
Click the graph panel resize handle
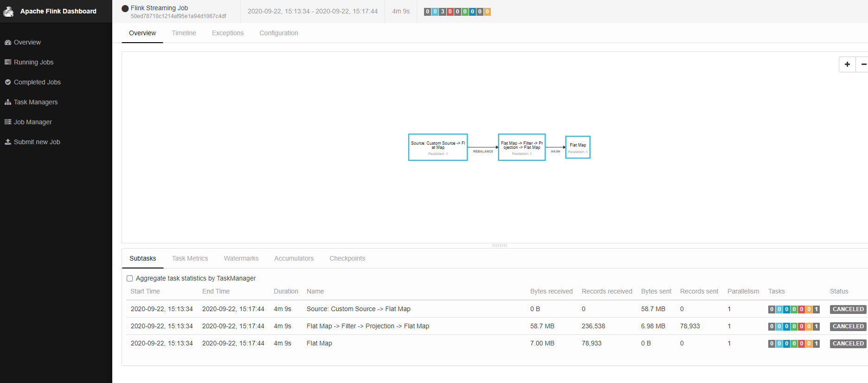(500, 246)
